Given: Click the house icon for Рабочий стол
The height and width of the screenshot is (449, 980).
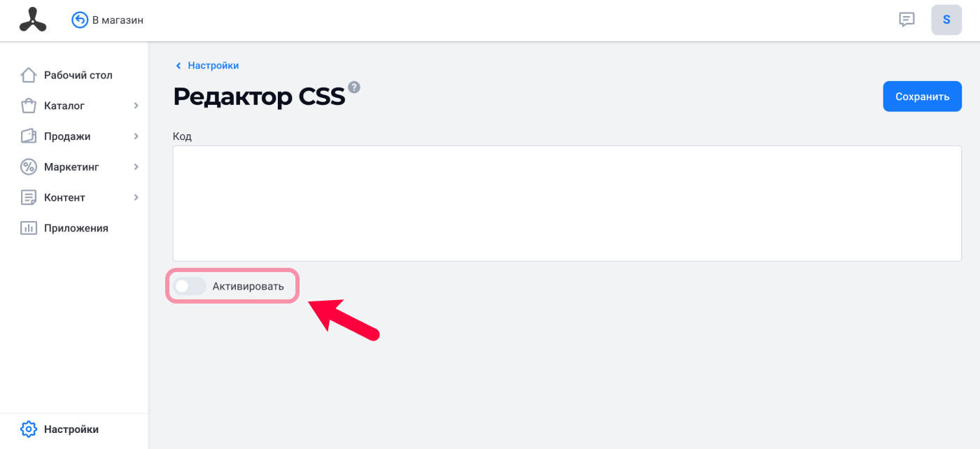Looking at the screenshot, I should [28, 75].
